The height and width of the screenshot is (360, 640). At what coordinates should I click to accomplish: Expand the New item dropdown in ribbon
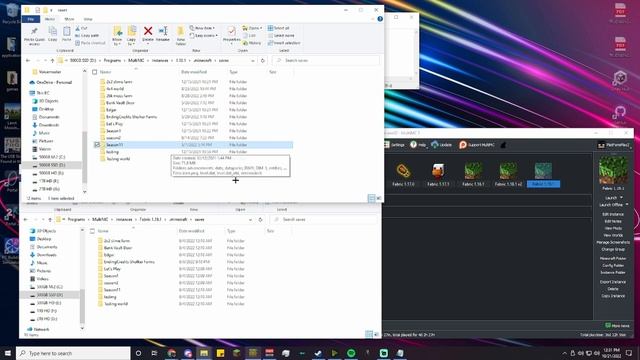click(202, 28)
